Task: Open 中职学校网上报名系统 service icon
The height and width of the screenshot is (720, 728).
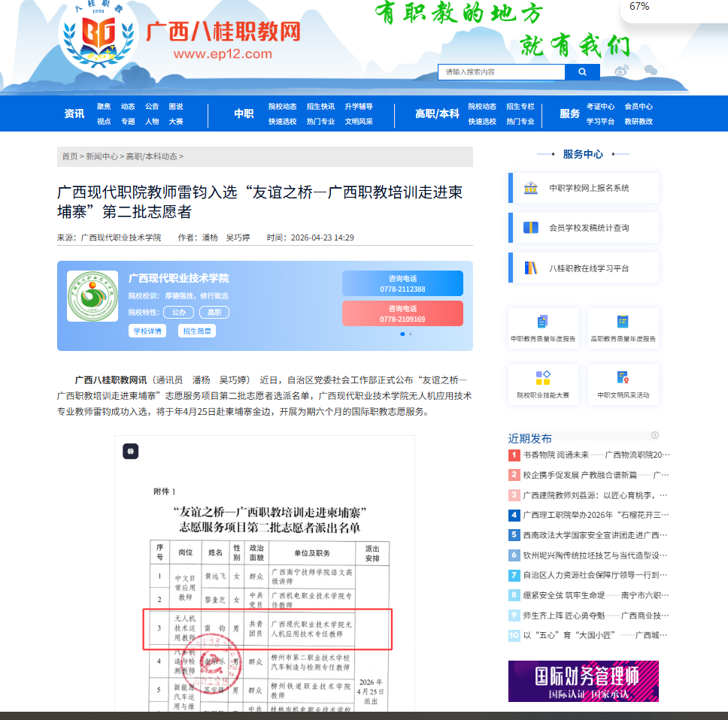Action: coord(530,188)
